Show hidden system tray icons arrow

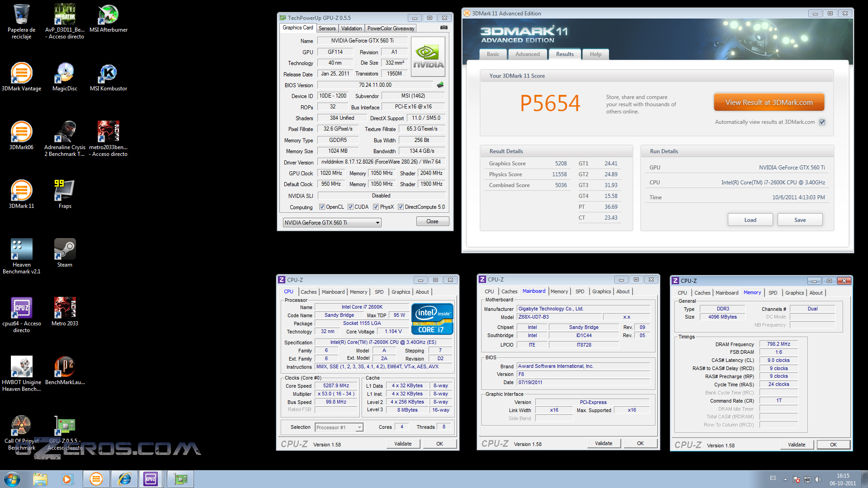tap(785, 479)
